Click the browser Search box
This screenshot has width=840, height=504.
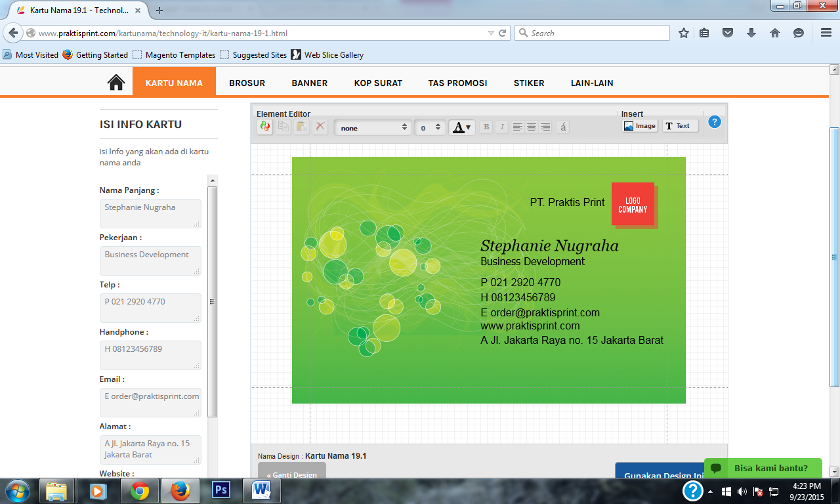[593, 33]
